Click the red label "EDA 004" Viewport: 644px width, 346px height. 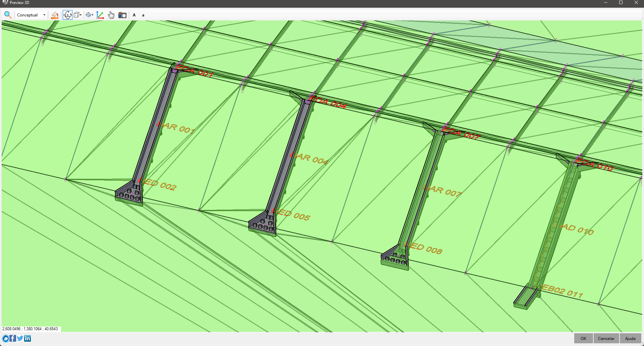point(328,102)
